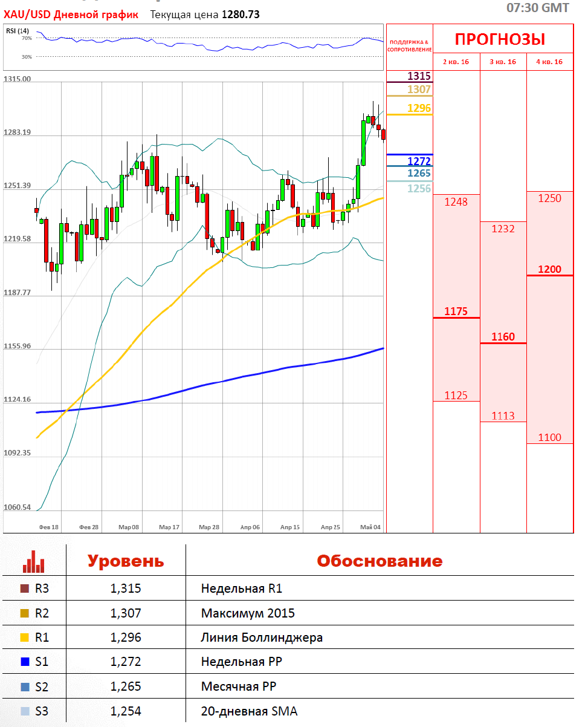
Task: Click the 1315 resistance label beside the chart
Action: [x=419, y=76]
